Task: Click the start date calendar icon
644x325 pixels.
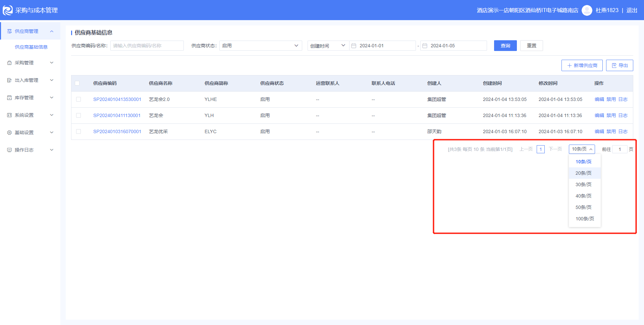Action: [354, 46]
